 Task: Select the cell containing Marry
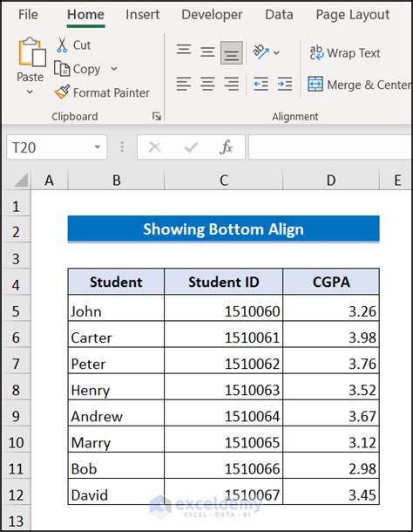[x=116, y=439]
